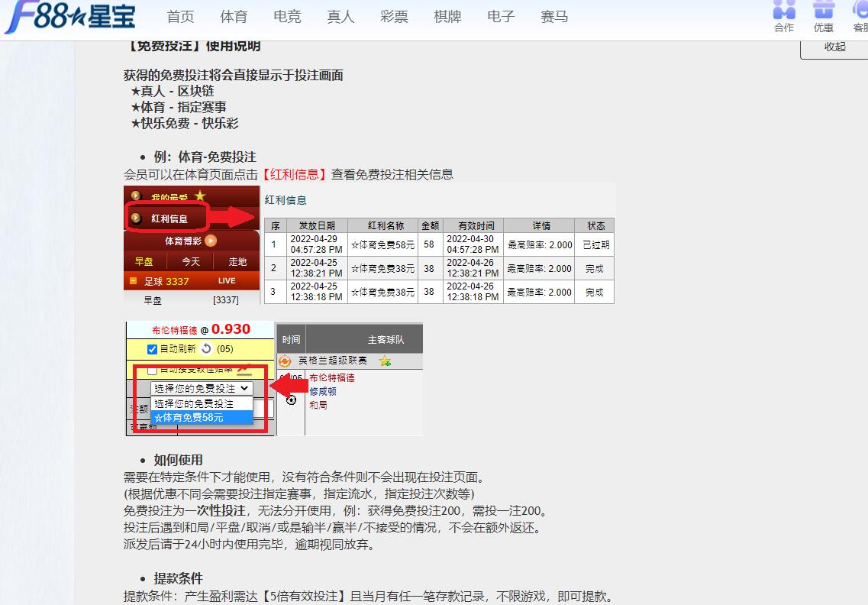Open the 赛马 horse racing menu

coord(554,17)
